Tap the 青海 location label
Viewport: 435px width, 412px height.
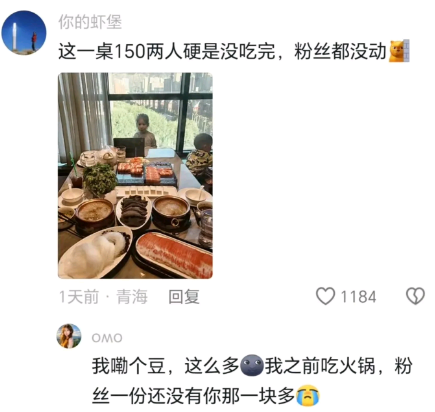coord(132,297)
